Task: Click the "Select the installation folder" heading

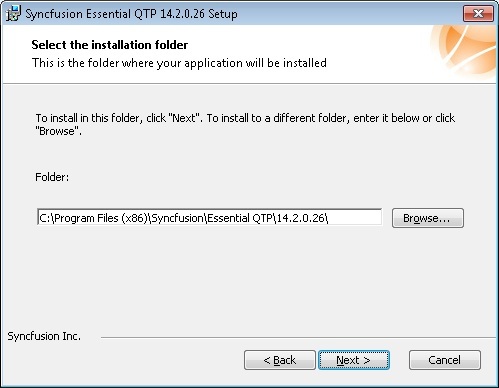Action: tap(110, 45)
